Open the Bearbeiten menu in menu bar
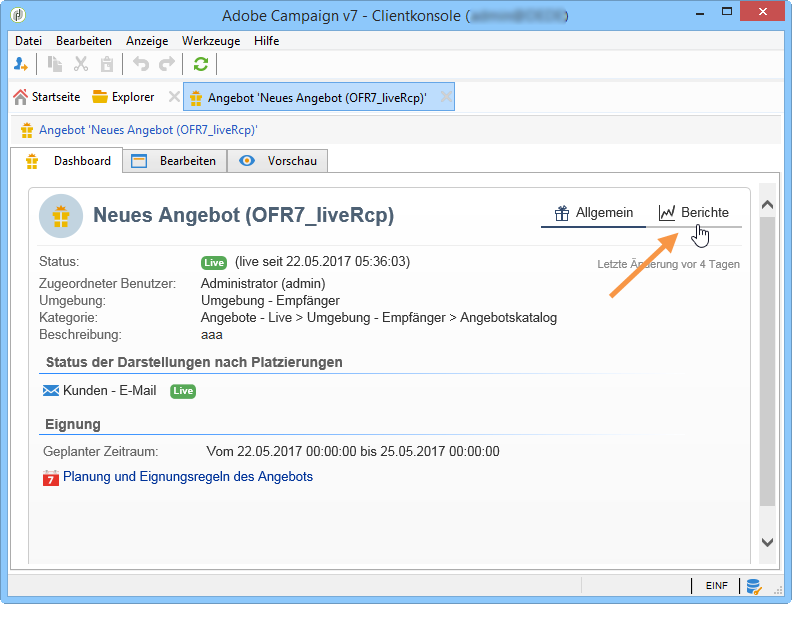 point(84,41)
